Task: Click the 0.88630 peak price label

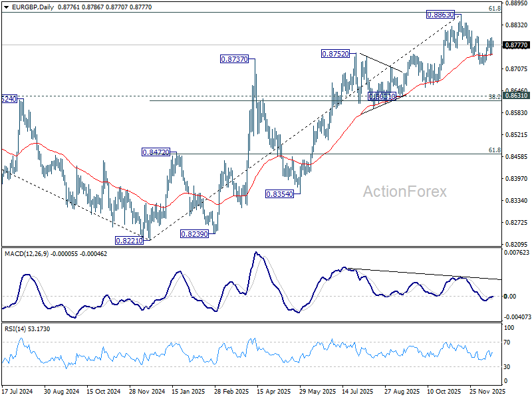Action: 440,14
